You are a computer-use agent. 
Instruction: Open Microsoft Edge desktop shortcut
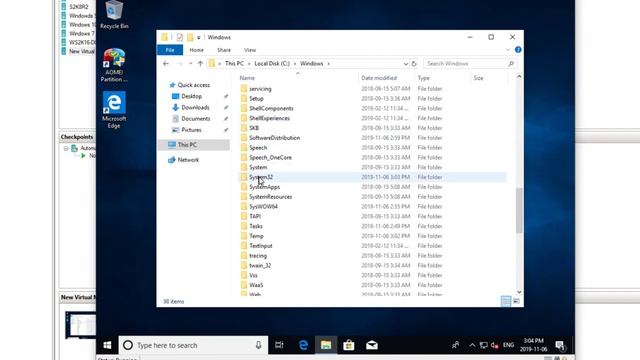(x=114, y=110)
